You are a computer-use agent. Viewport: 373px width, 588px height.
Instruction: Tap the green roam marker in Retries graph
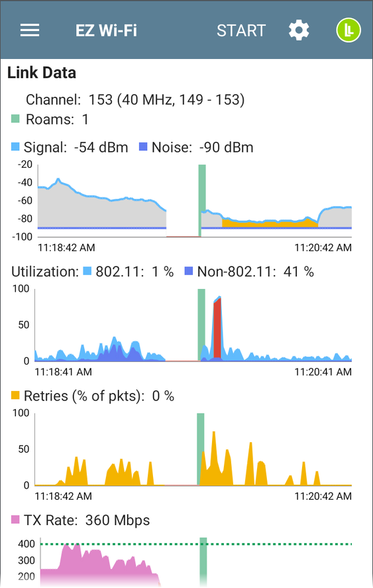pyautogui.click(x=201, y=449)
